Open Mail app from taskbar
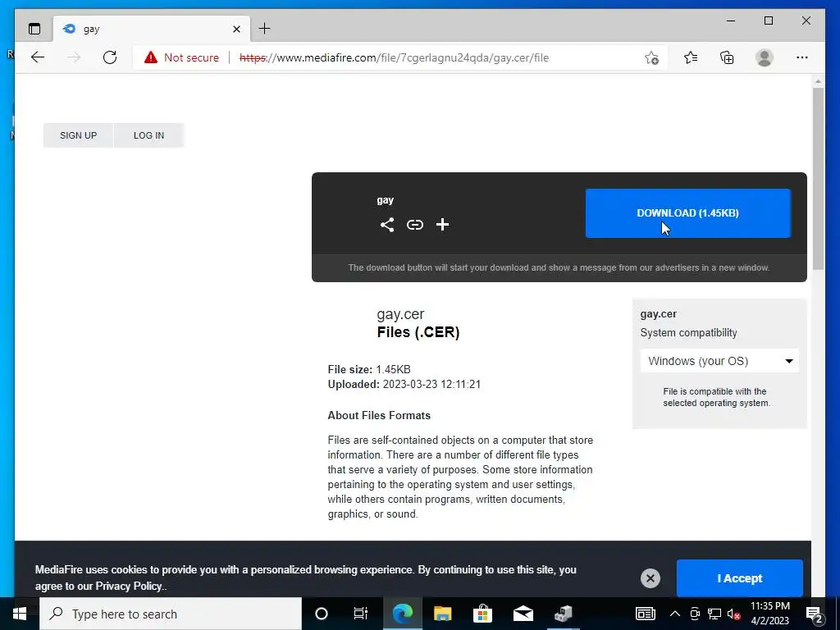 (x=523, y=614)
